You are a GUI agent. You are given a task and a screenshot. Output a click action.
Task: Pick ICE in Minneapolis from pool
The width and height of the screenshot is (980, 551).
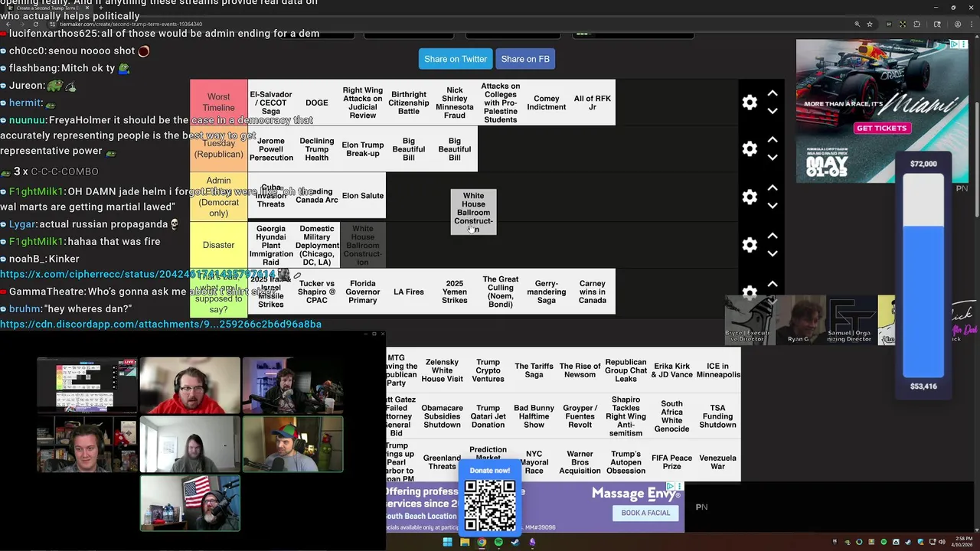point(717,370)
